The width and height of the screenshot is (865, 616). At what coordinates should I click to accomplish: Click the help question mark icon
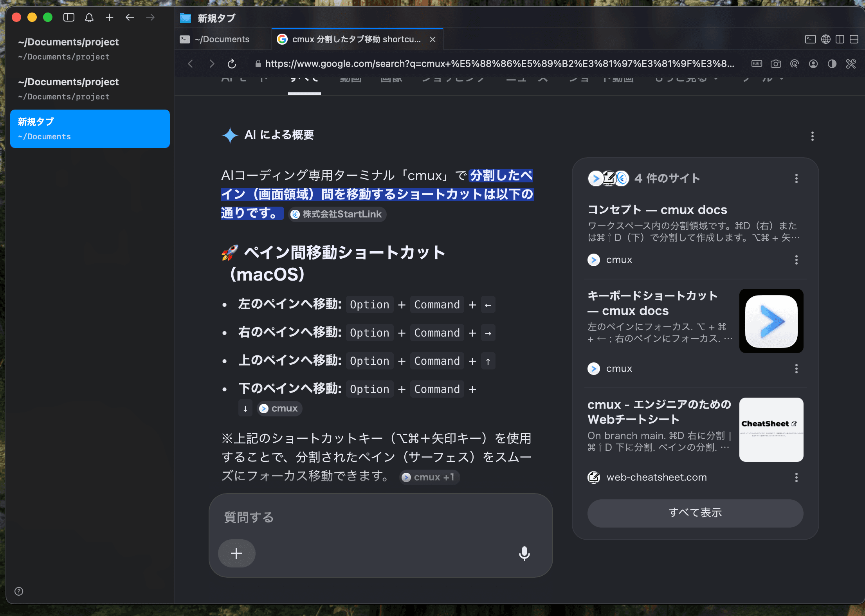coord(19,591)
